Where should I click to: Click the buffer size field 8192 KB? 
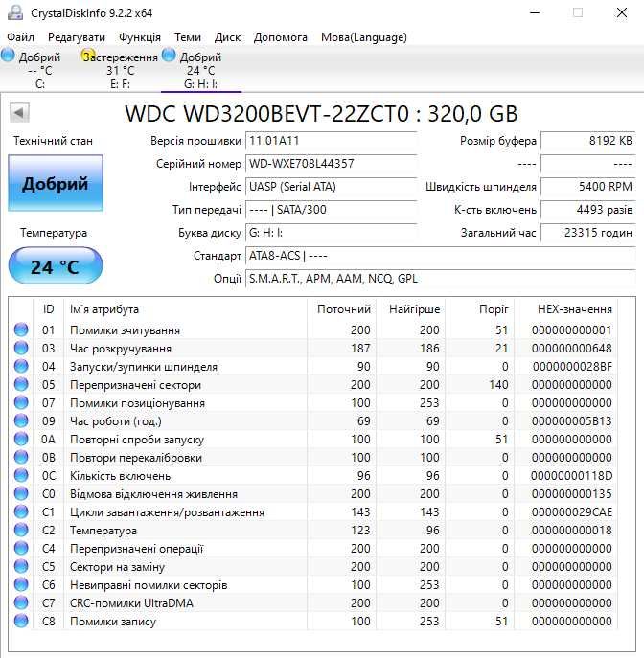588,141
